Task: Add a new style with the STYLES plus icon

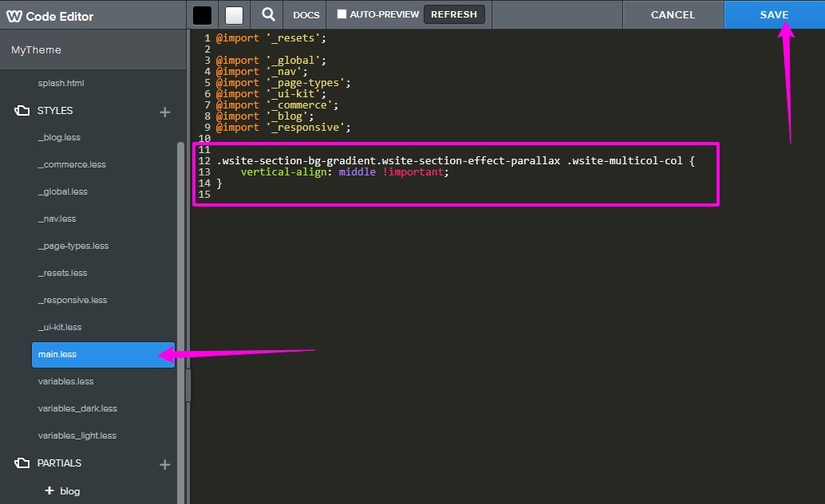Action: 164,112
